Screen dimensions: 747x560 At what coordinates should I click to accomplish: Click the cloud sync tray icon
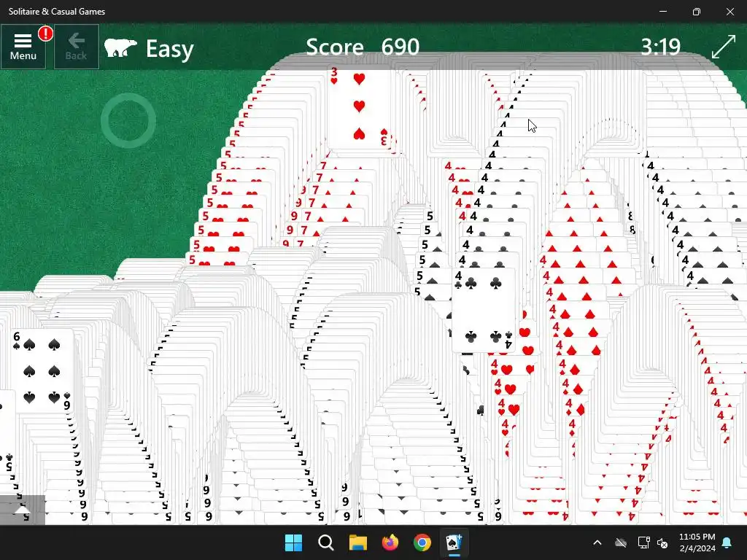point(620,542)
